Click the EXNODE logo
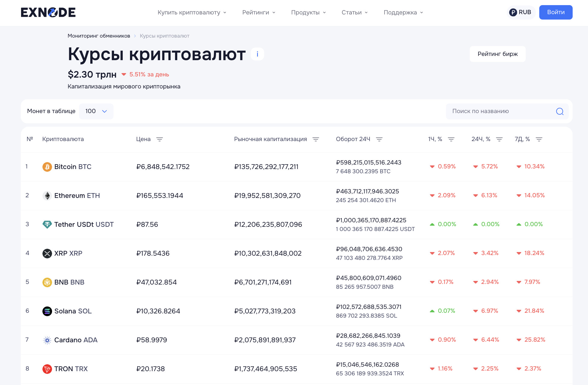 coord(48,12)
